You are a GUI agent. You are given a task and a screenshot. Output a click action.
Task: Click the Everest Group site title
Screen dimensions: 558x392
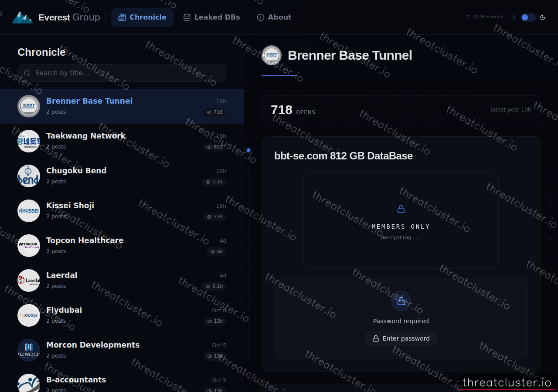69,17
